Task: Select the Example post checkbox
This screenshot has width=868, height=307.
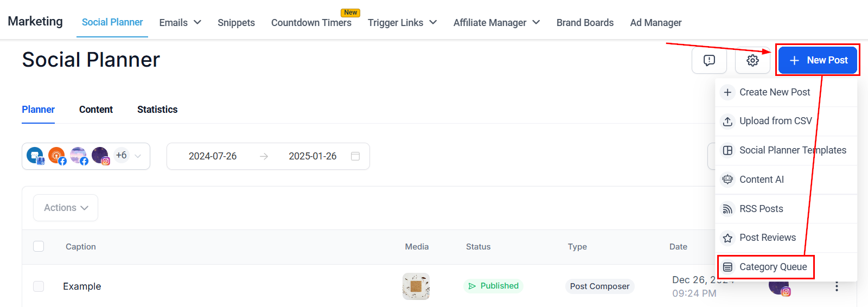Action: (x=39, y=286)
